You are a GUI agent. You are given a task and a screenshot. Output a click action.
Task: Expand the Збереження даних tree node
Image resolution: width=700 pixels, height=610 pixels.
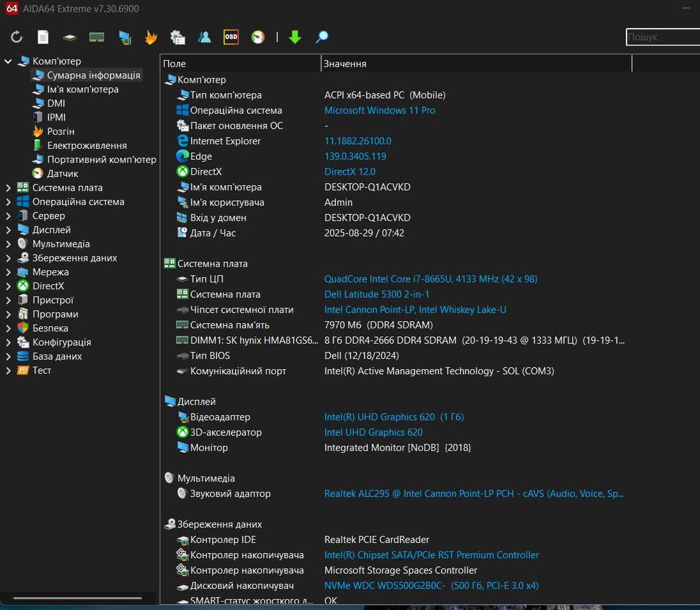tap(8, 258)
